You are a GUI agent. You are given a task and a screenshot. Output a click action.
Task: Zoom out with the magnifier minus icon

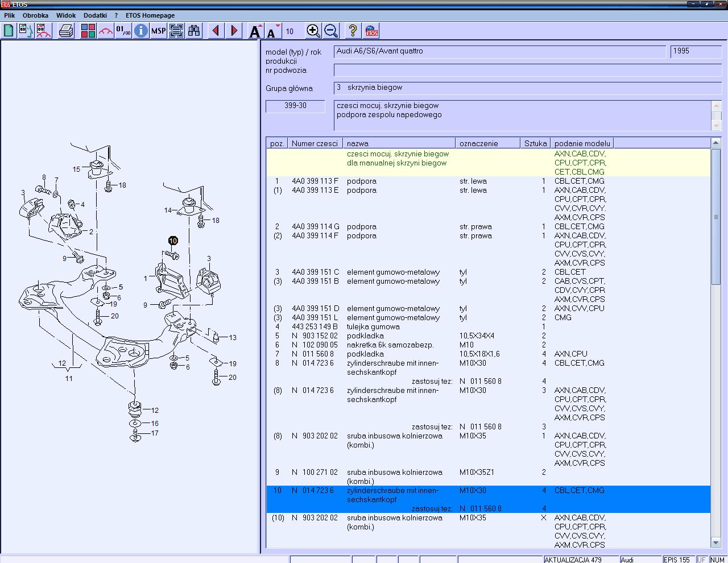331,31
